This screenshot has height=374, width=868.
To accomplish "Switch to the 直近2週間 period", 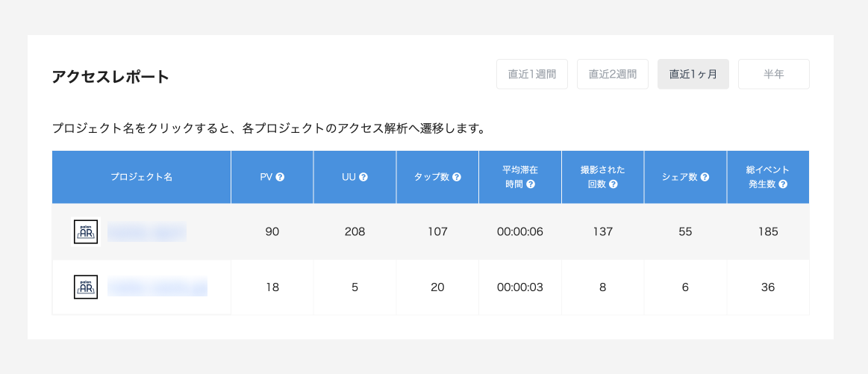I will tap(613, 75).
